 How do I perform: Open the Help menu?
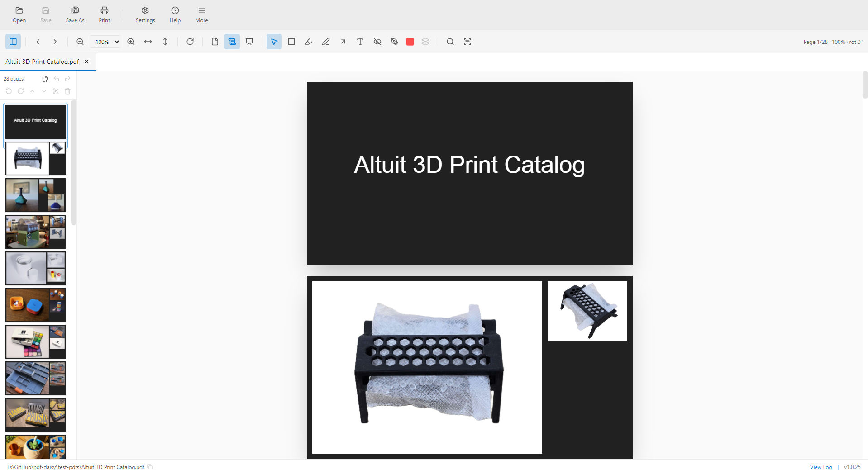pyautogui.click(x=175, y=14)
